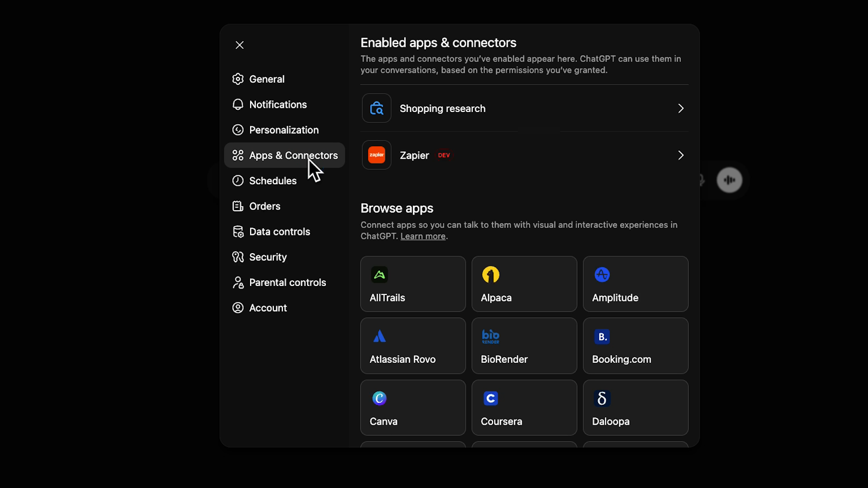Click the Alpaca llama icon
The height and width of the screenshot is (488, 868).
point(491,275)
